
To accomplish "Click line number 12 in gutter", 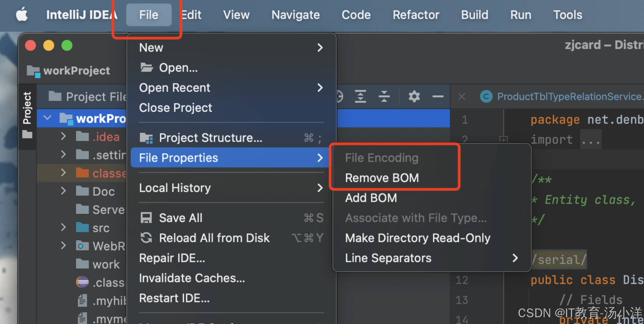I will (462, 280).
